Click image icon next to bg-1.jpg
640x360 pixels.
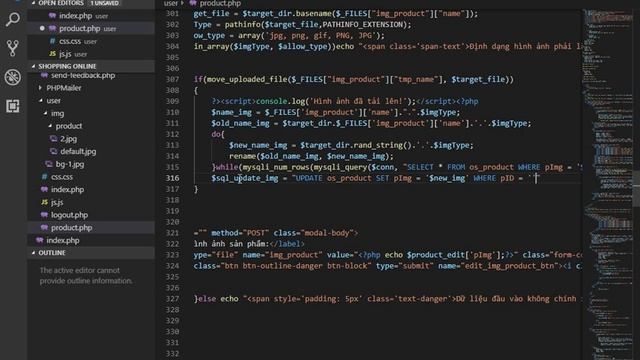(49, 164)
